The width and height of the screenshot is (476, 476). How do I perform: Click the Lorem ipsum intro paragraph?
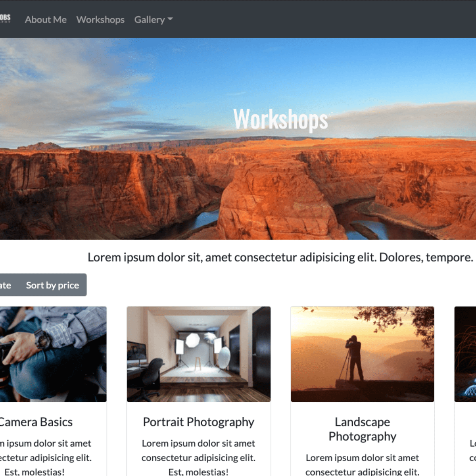(280, 257)
